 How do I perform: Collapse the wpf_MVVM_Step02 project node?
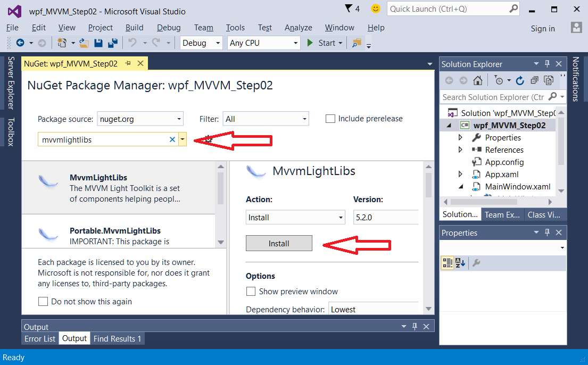pos(449,125)
